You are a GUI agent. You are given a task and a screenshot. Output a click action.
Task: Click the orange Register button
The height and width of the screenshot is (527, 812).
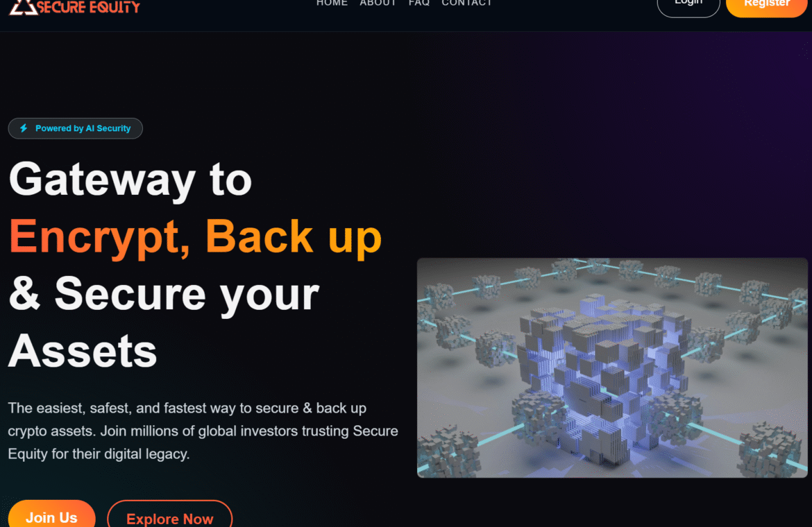(x=767, y=5)
